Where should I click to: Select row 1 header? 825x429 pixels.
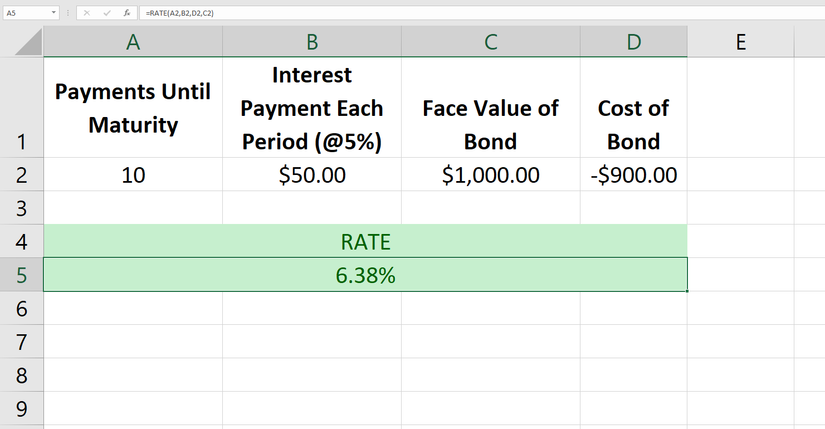[22, 107]
